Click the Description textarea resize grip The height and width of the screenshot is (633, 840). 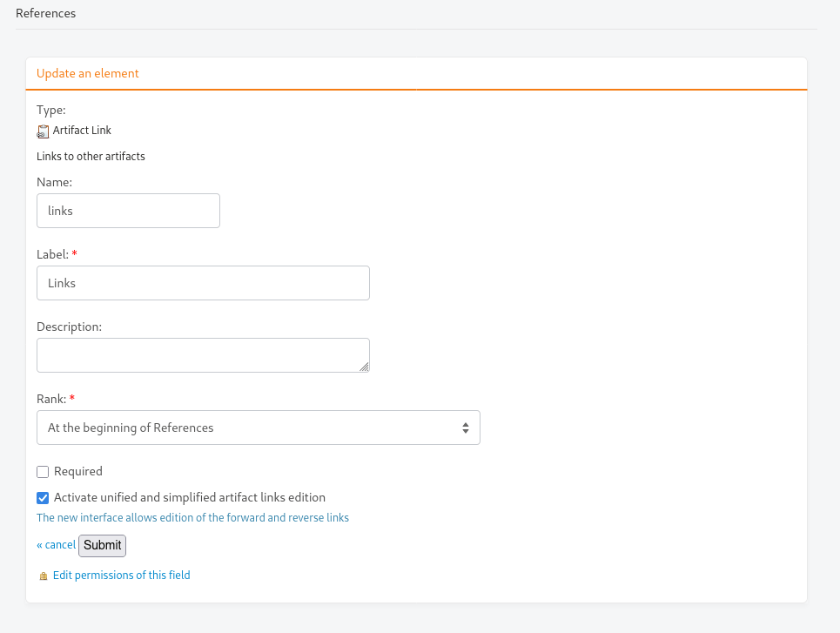click(x=364, y=367)
